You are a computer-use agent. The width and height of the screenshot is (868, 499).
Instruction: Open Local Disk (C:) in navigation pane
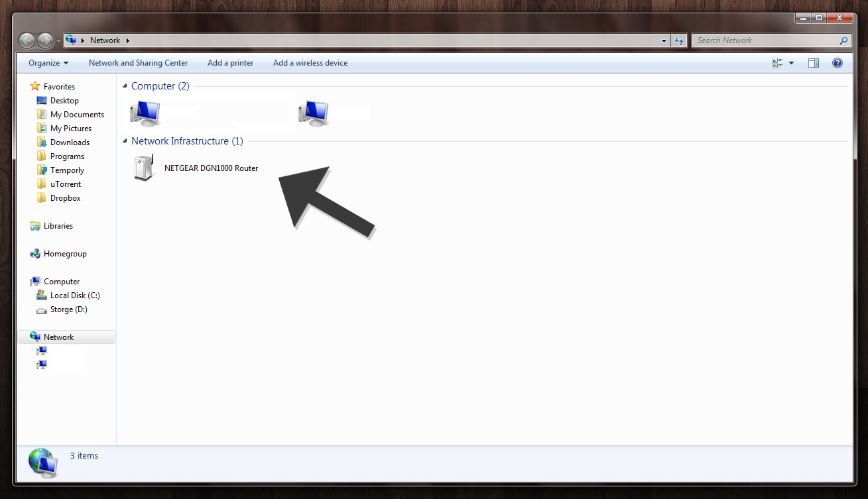pos(74,296)
